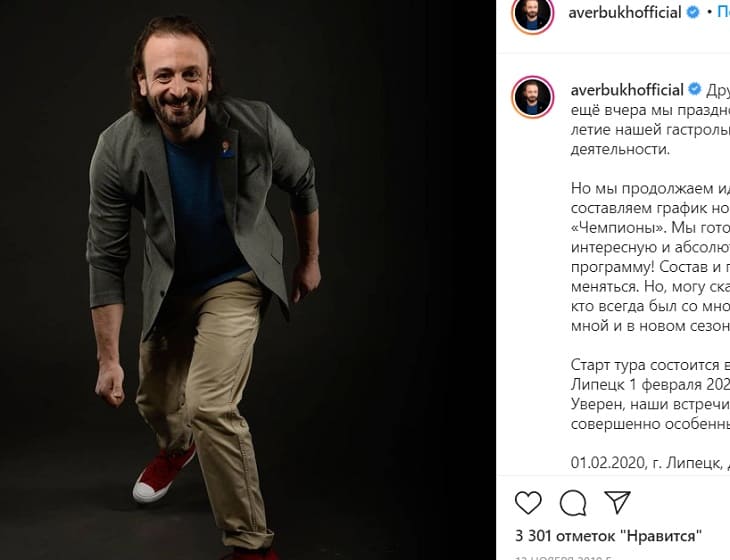Open comments via the speech bubble icon

tap(573, 502)
